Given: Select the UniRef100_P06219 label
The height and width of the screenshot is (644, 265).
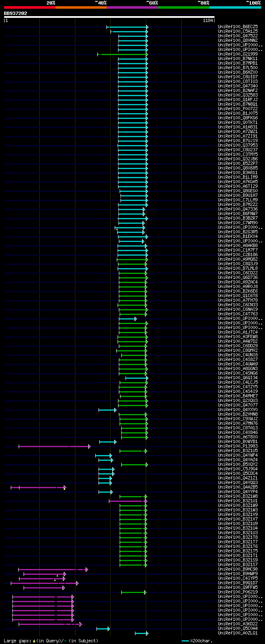Looking at the screenshot, I should [x=237, y=592].
